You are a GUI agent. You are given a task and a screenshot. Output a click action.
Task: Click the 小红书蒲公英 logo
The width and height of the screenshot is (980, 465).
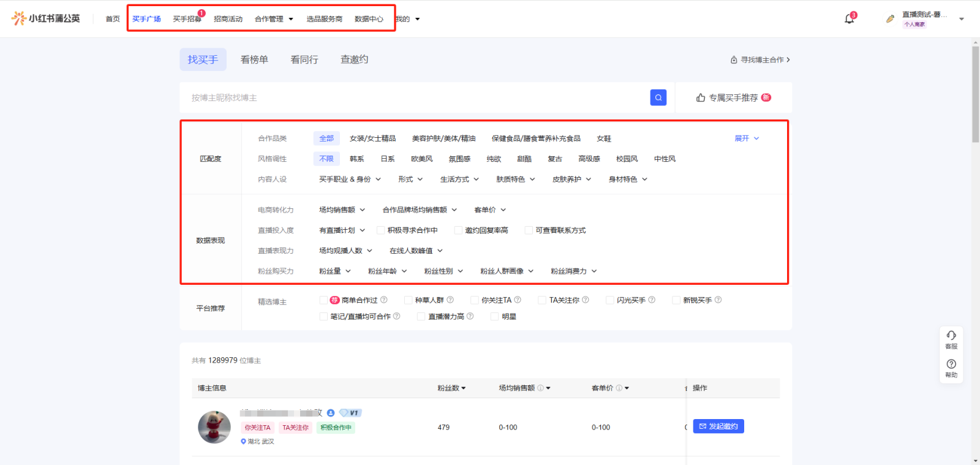tap(46, 18)
